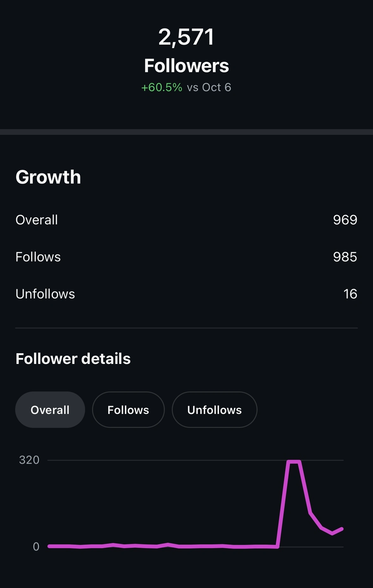Tap the Follower details heading
The image size is (373, 588).
point(73,359)
